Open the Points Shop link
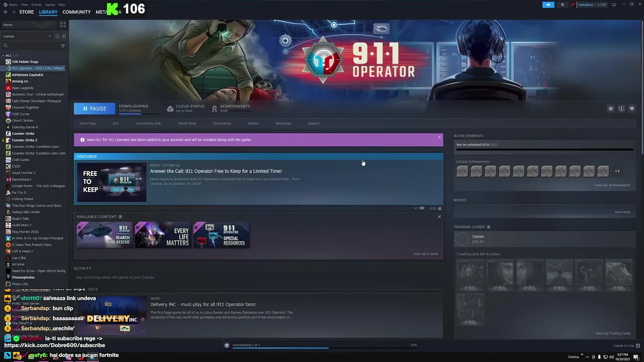644x362 pixels. click(187, 123)
